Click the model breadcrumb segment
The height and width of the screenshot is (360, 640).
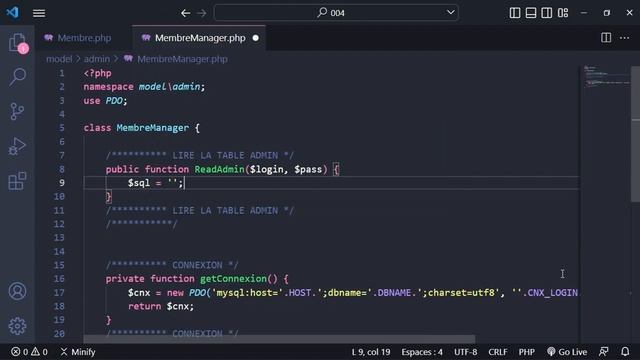coord(59,59)
